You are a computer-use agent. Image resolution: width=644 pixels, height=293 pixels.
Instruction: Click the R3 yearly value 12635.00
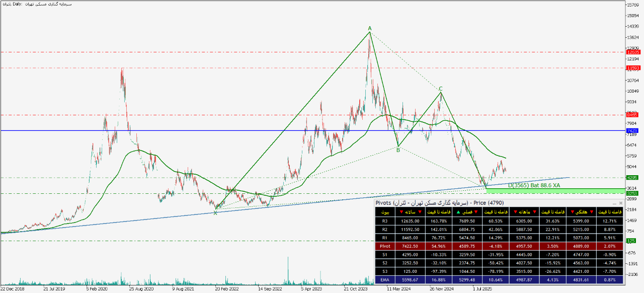tap(411, 221)
